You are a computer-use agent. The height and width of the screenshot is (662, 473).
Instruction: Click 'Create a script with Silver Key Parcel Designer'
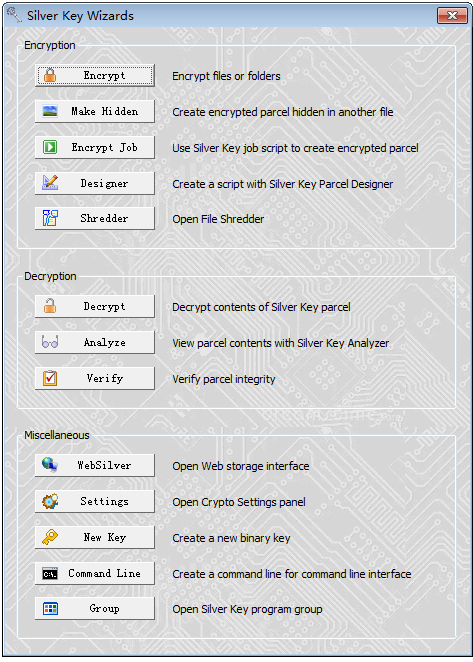pos(283,184)
